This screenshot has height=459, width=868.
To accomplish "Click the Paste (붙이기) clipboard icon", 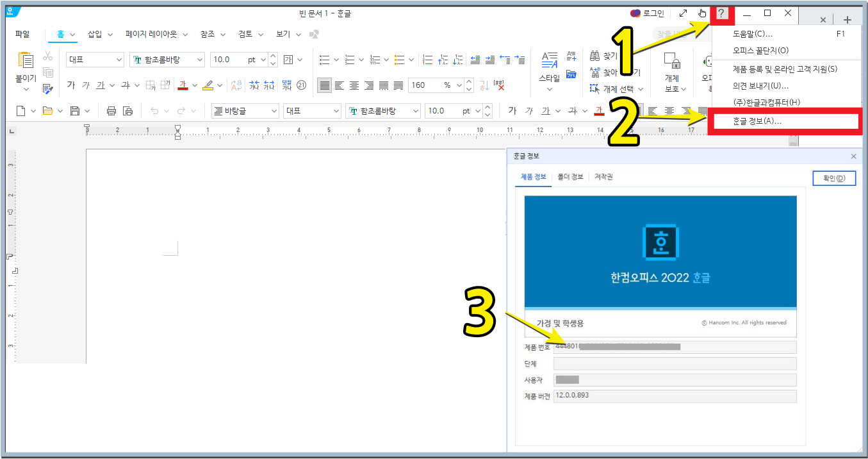I will pos(26,60).
